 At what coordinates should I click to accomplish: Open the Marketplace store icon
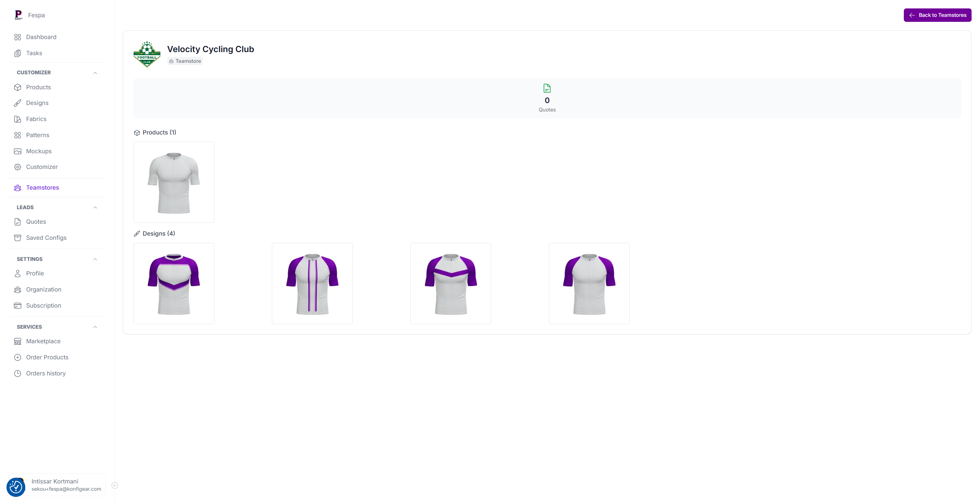[18, 341]
